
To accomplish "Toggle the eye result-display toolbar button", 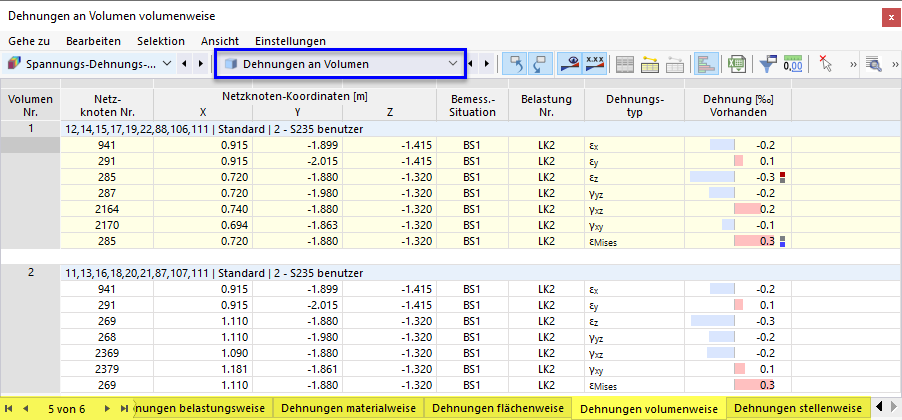I will [x=568, y=63].
